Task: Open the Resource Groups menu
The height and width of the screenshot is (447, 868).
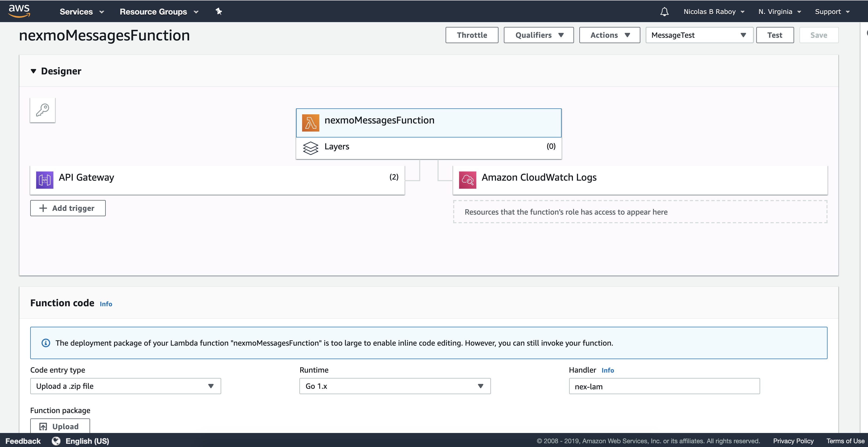Action: click(159, 12)
